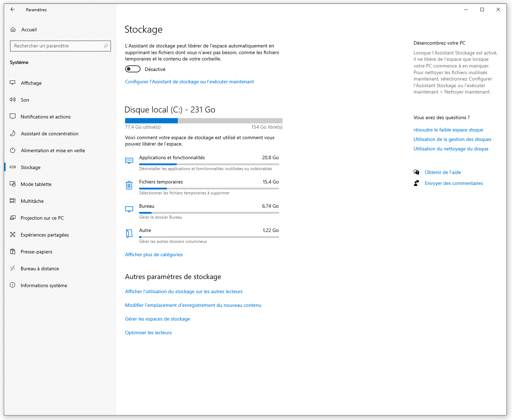Open Configurer l'Assistant de stockage link
Screen dimensions: 512x420
189,82
